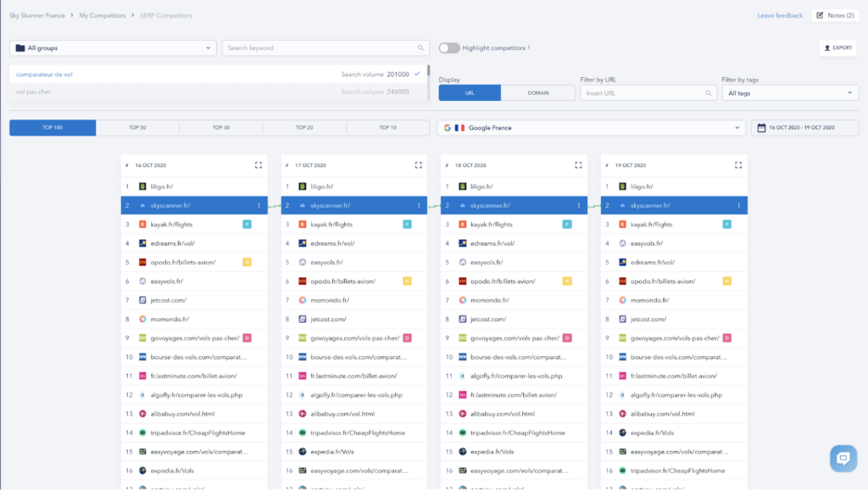The height and width of the screenshot is (490, 868).
Task: Open skyscanner.fr options menu in 16 Oct column
Action: [x=259, y=205]
